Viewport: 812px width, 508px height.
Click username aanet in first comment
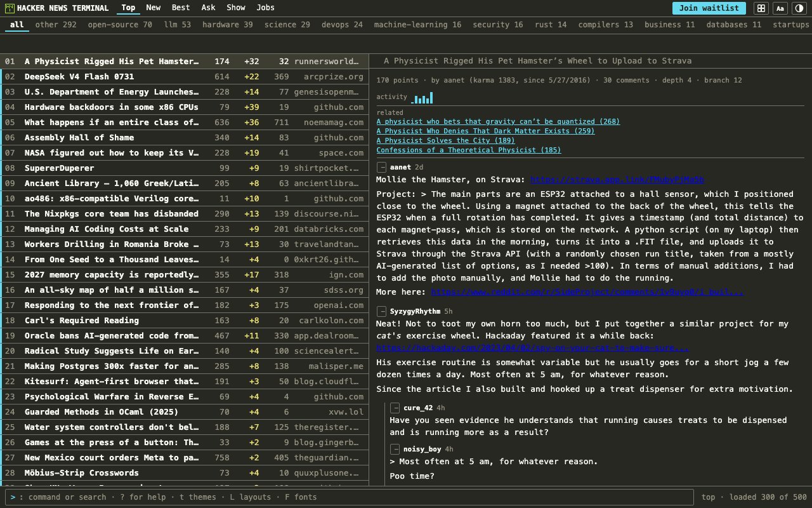pyautogui.click(x=400, y=167)
